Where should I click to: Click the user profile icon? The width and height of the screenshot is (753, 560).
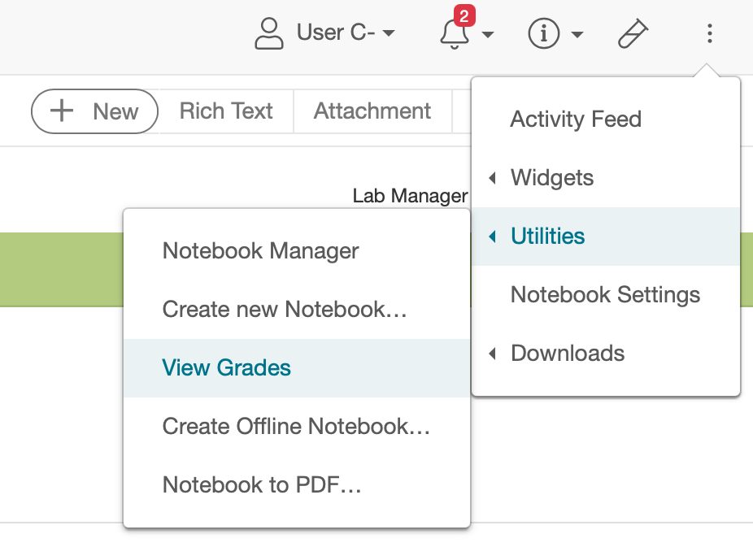[269, 33]
